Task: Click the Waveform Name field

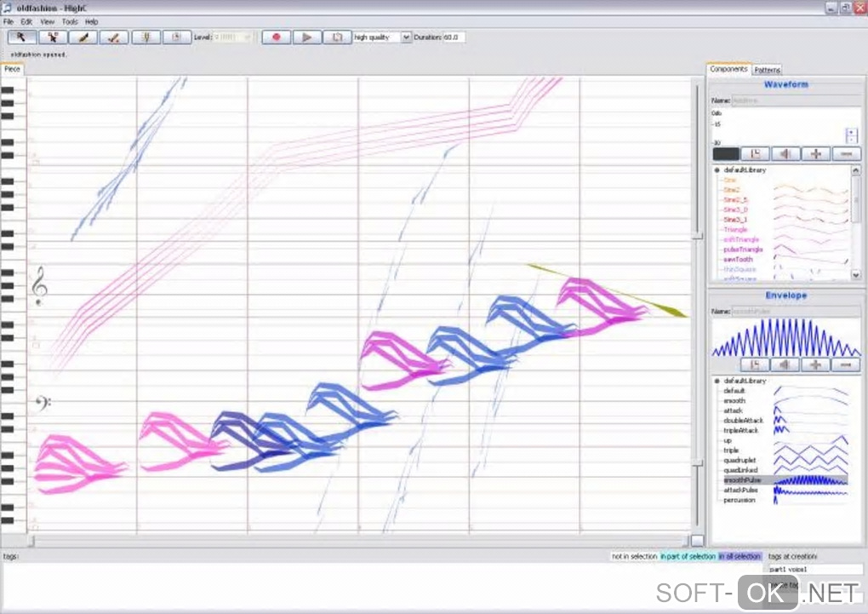Action: coord(797,100)
